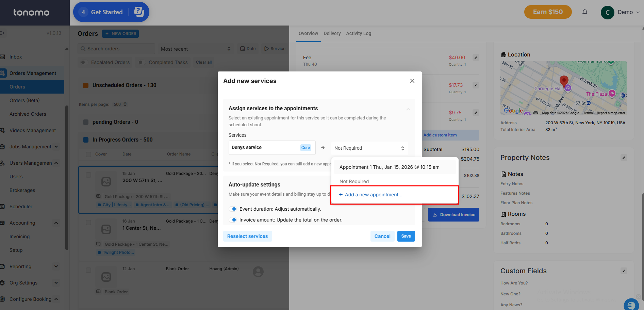Toggle the Escalated Orders filter
The image size is (644, 310).
pyautogui.click(x=84, y=62)
